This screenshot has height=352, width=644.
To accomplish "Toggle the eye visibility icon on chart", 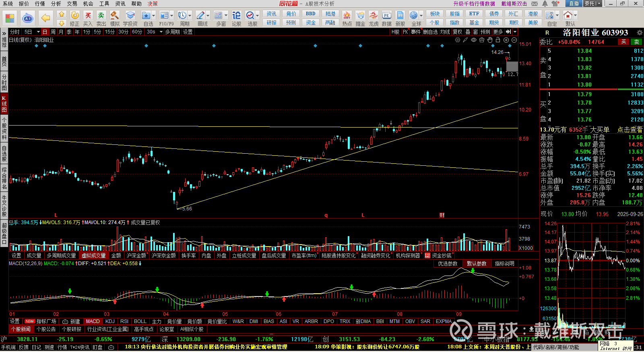I will tap(474, 40).
